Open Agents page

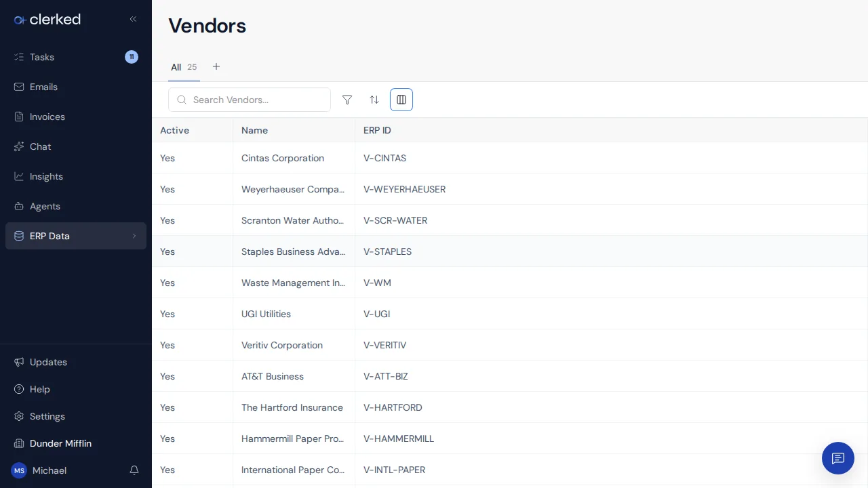point(76,206)
